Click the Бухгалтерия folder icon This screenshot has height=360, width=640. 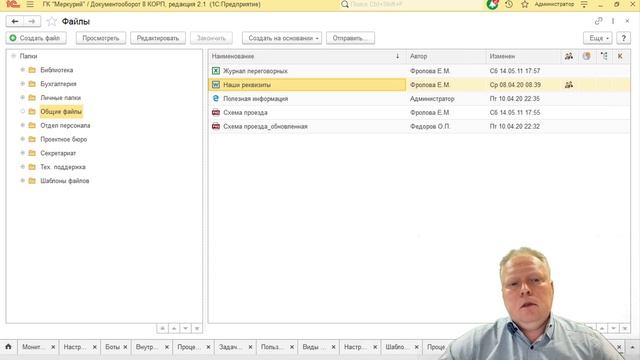tap(32, 84)
